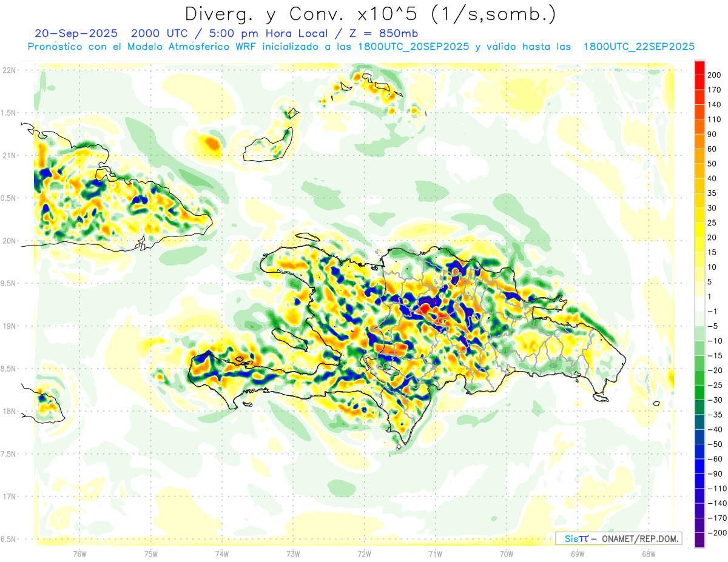The width and height of the screenshot is (728, 562).
Task: Click the "7.5N" latitude label
Action: [8, 454]
